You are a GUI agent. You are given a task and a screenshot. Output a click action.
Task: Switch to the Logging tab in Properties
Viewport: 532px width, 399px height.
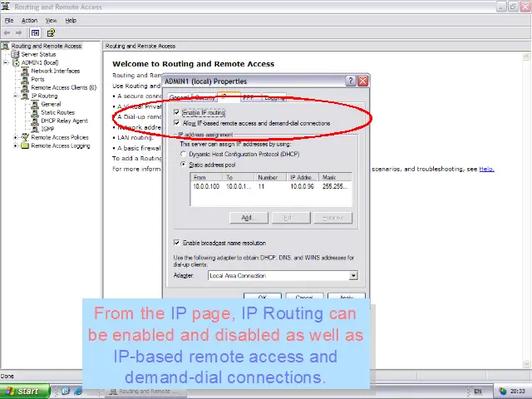tap(274, 98)
